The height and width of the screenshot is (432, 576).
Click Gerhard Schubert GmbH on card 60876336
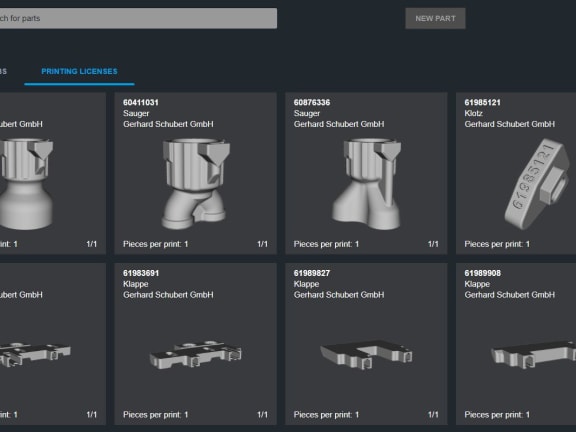tap(339, 124)
